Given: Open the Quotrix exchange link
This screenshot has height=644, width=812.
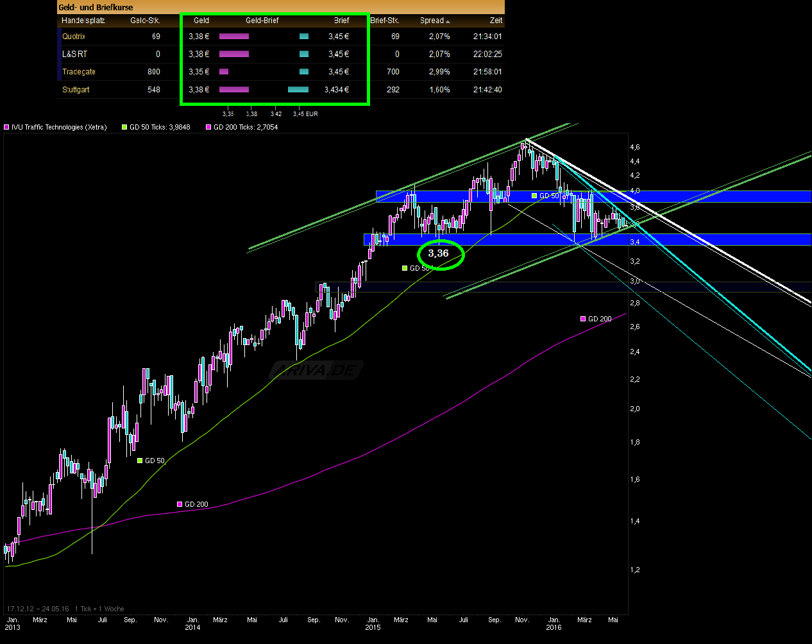Looking at the screenshot, I should point(73,37).
